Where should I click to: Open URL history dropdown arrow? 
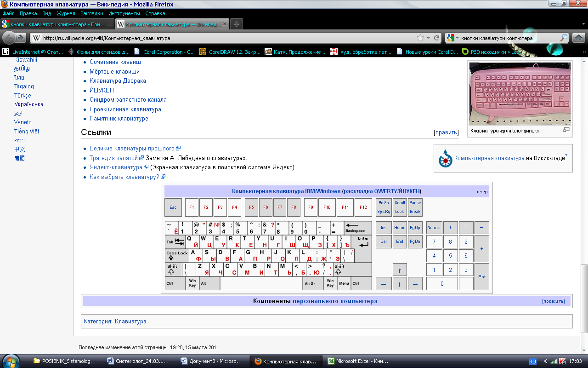click(428, 38)
